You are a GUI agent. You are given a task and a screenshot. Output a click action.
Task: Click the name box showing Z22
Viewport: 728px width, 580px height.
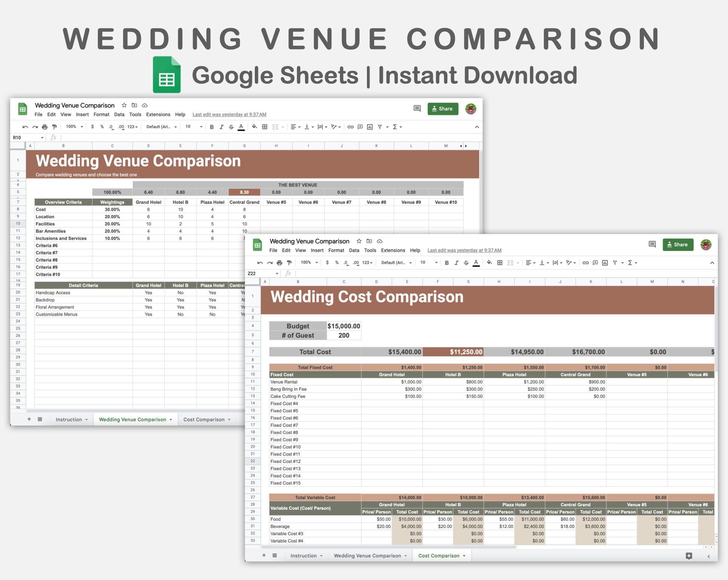point(260,273)
